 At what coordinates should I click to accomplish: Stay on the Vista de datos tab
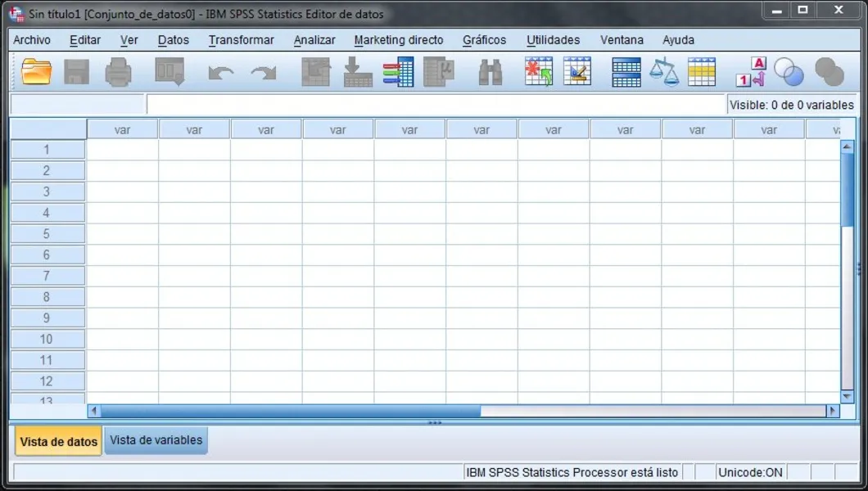pyautogui.click(x=57, y=440)
